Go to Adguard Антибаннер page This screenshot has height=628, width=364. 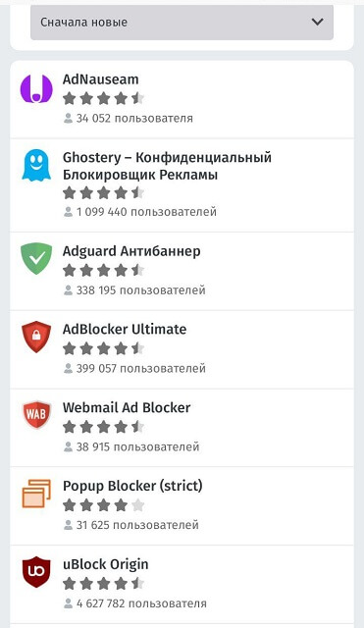[131, 251]
